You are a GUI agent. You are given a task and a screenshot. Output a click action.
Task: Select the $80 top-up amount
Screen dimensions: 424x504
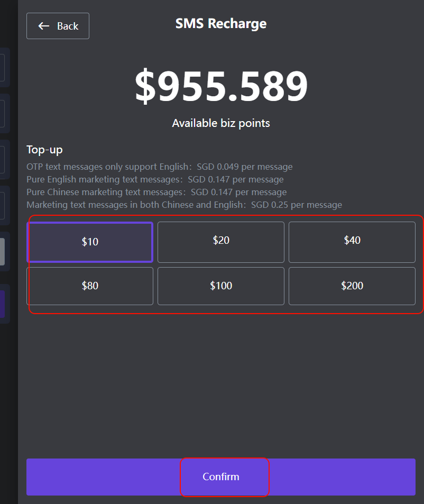[90, 286]
